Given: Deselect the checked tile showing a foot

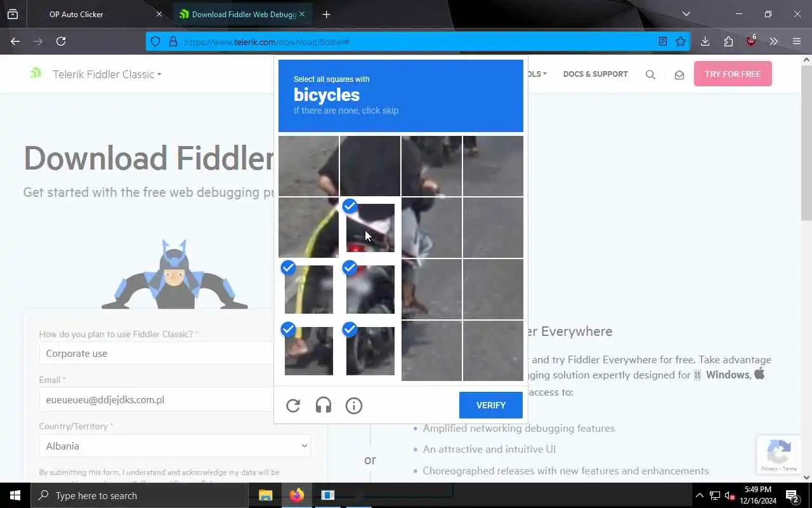Looking at the screenshot, I should [309, 351].
